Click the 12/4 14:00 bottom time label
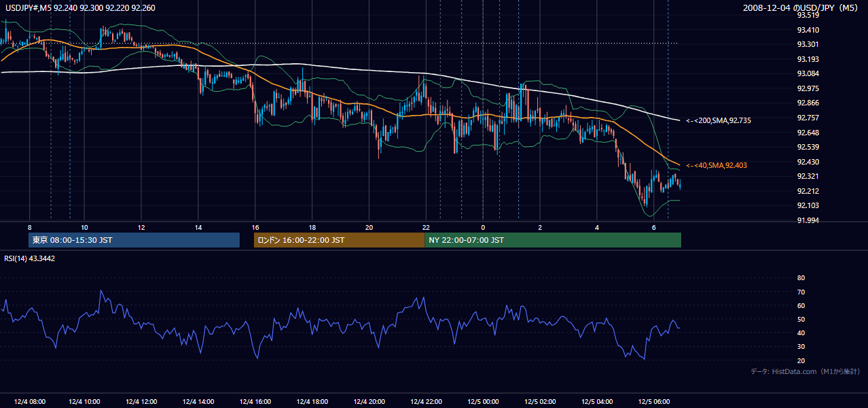Image resolution: width=868 pixels, height=408 pixels. click(x=199, y=402)
